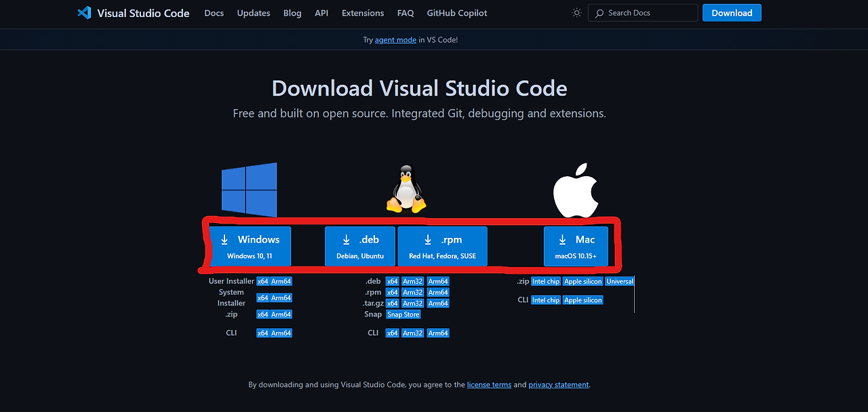Select x64 for Linux .rpm

(392, 293)
